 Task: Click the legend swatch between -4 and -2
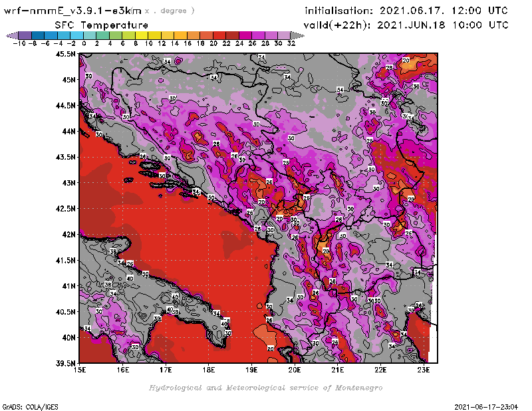[x=64, y=35]
